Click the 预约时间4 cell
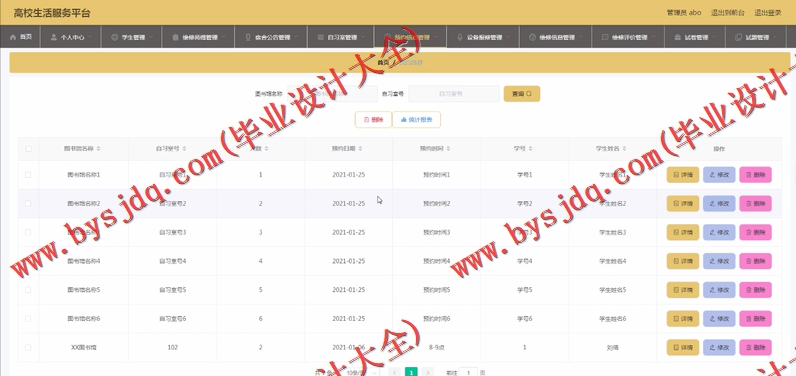The image size is (796, 376). point(437,261)
